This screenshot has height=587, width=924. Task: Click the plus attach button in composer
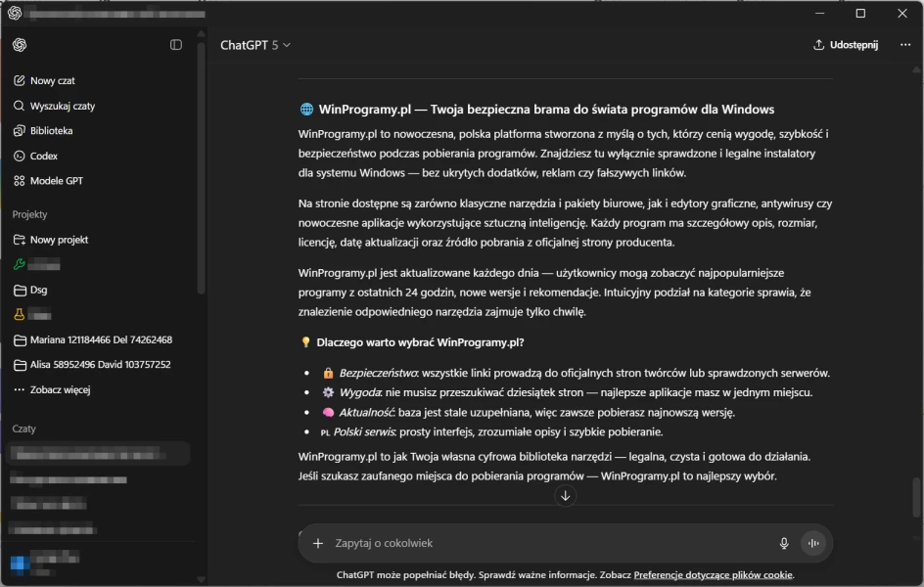[317, 543]
